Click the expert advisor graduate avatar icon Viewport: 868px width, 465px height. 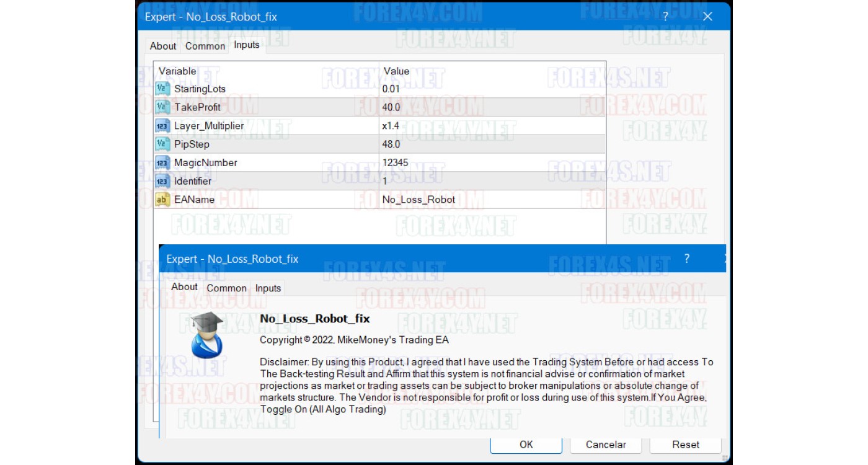[x=206, y=335]
